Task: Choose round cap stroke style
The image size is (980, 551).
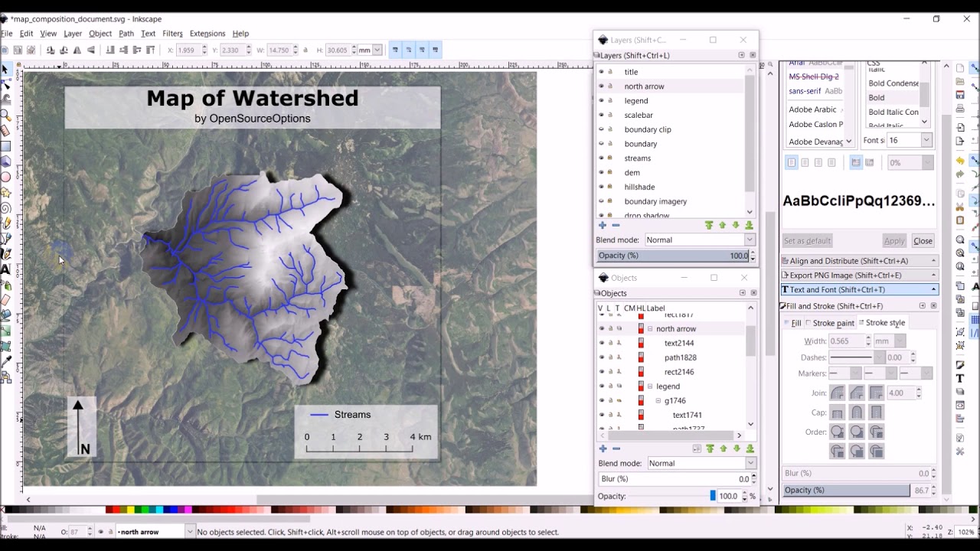Action: click(x=857, y=412)
